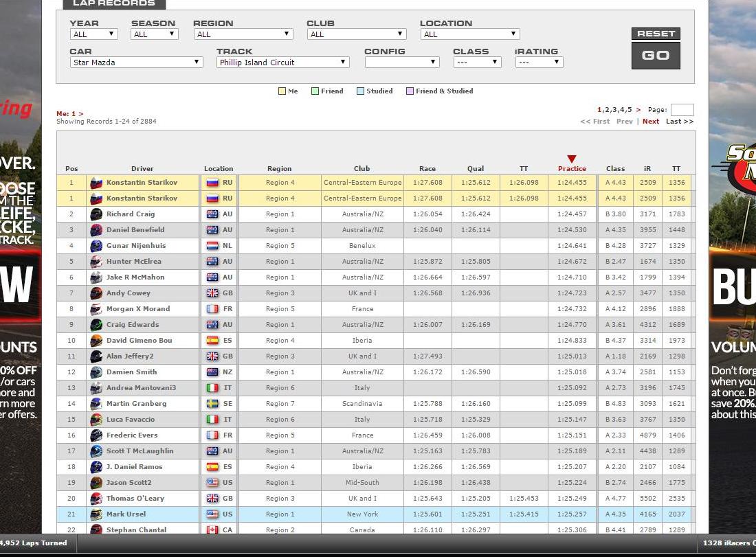Click the red Practice sort arrow
Viewport: 756px width, 557px height.
pyautogui.click(x=571, y=159)
